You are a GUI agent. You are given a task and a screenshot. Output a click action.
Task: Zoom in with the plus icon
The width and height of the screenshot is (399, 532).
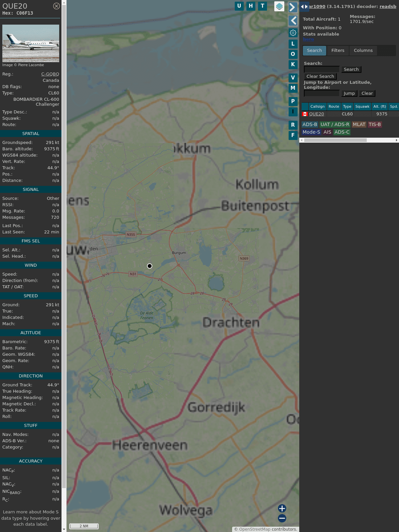point(282,508)
